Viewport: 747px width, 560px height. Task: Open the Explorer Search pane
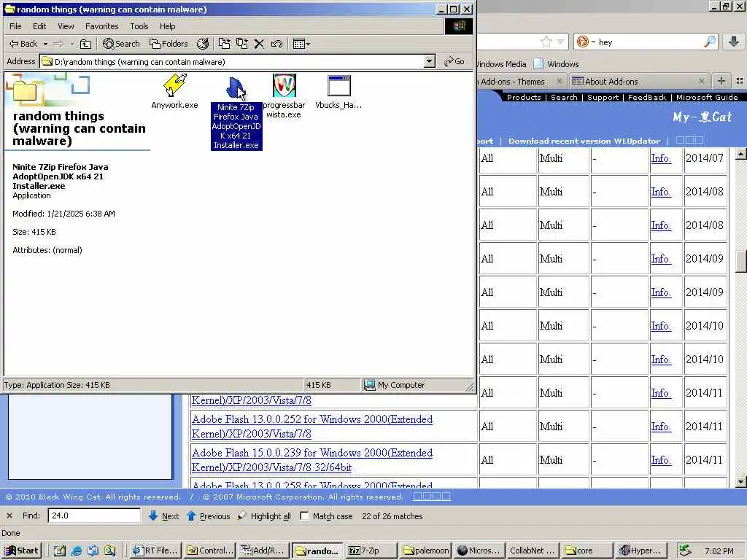pyautogui.click(x=122, y=44)
